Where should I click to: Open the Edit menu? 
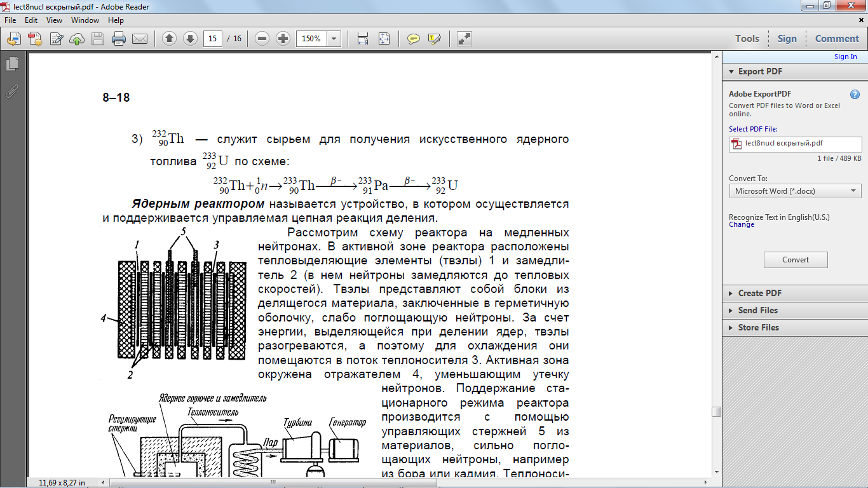pyautogui.click(x=31, y=20)
